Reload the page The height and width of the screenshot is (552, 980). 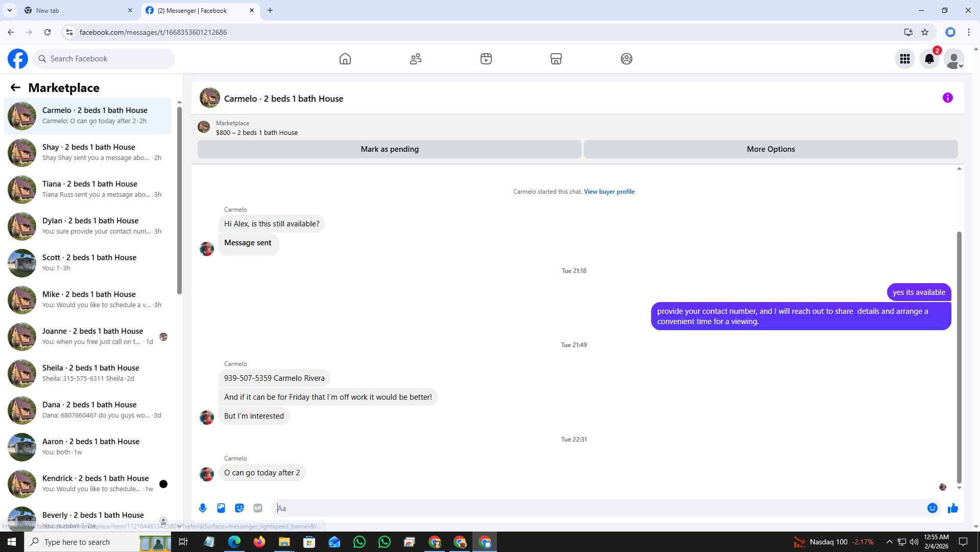[x=47, y=32]
